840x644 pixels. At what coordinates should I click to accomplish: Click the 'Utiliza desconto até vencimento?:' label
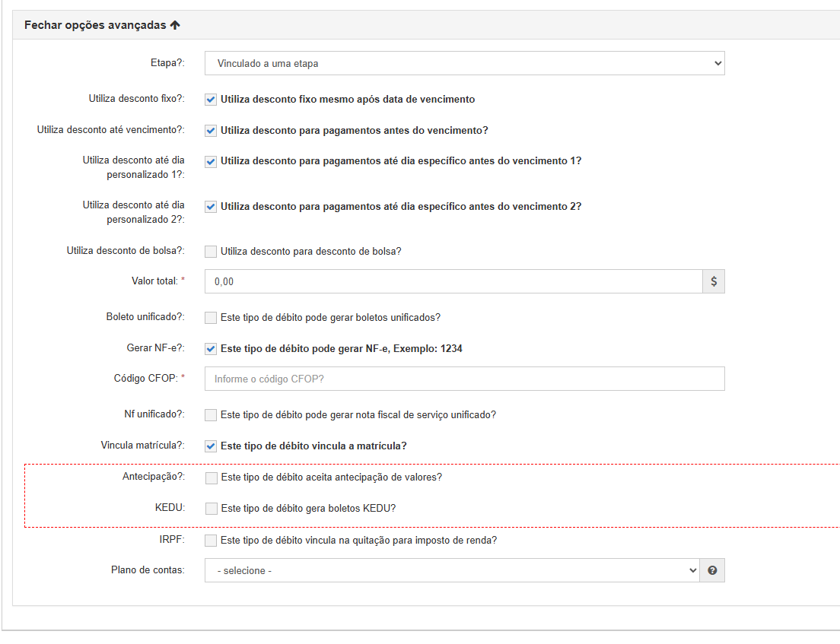coord(111,129)
